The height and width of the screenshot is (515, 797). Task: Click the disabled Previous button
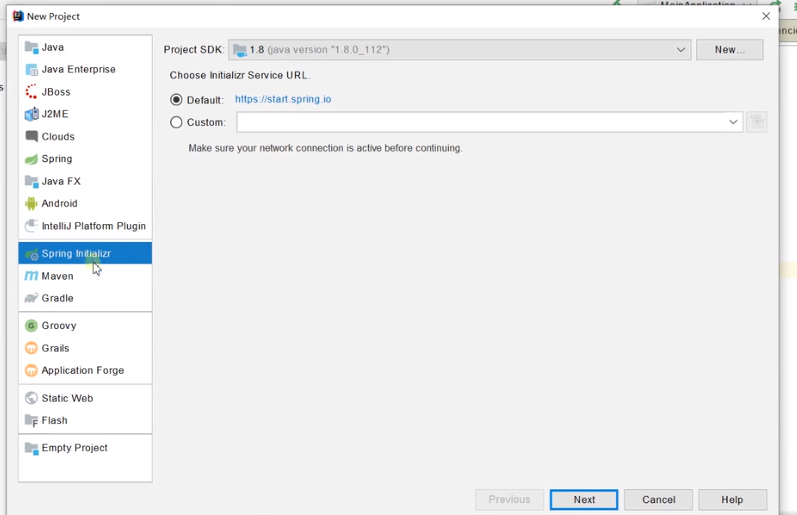point(509,500)
